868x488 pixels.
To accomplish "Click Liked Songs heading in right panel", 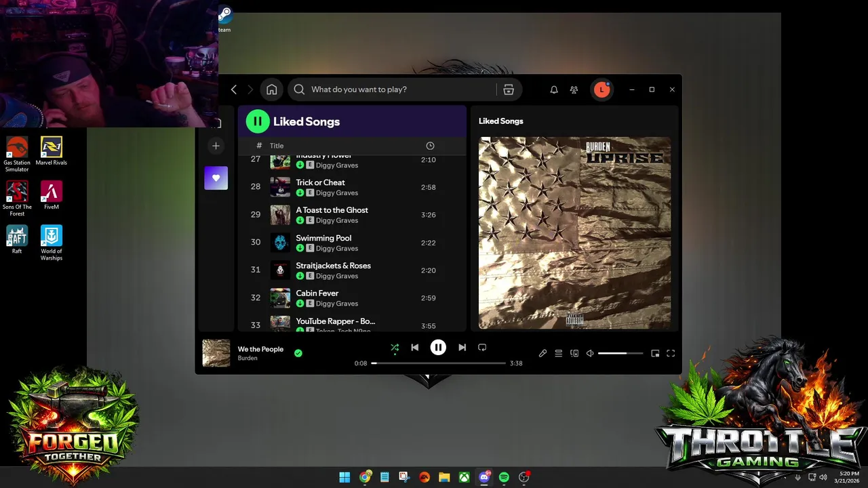I will [501, 121].
